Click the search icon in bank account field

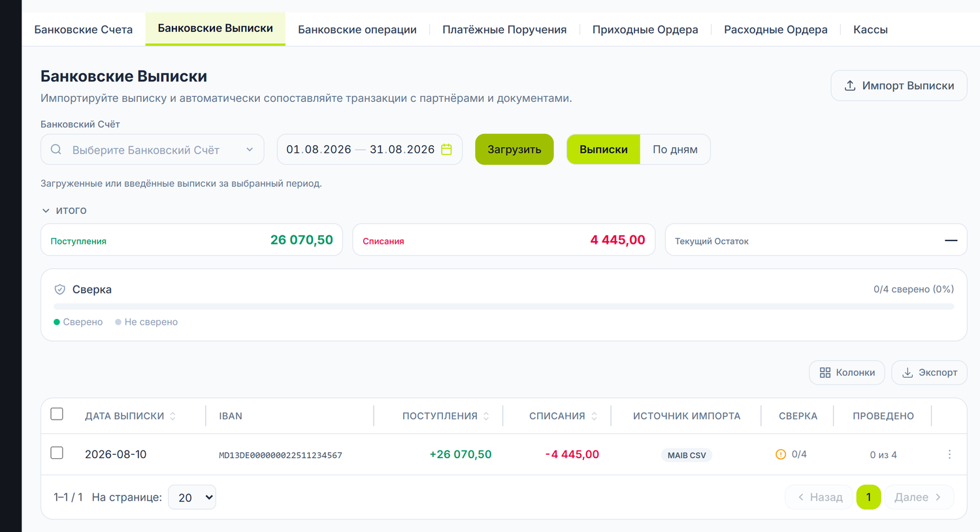[56, 150]
